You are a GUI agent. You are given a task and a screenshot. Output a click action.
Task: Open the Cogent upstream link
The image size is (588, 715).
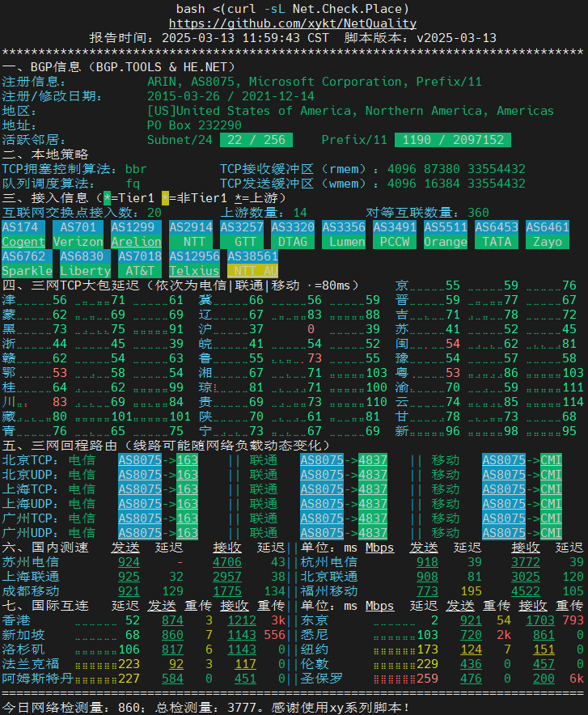click(x=23, y=242)
